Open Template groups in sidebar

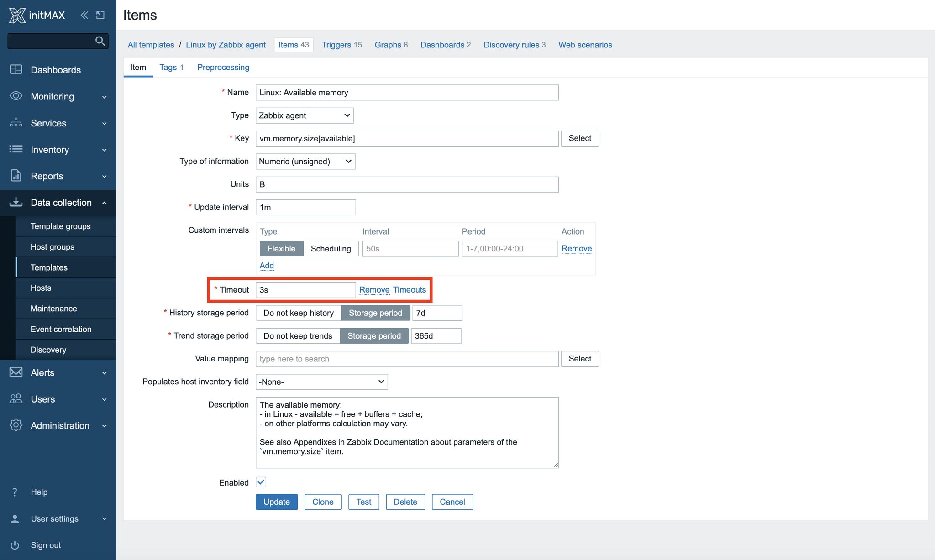(x=61, y=226)
